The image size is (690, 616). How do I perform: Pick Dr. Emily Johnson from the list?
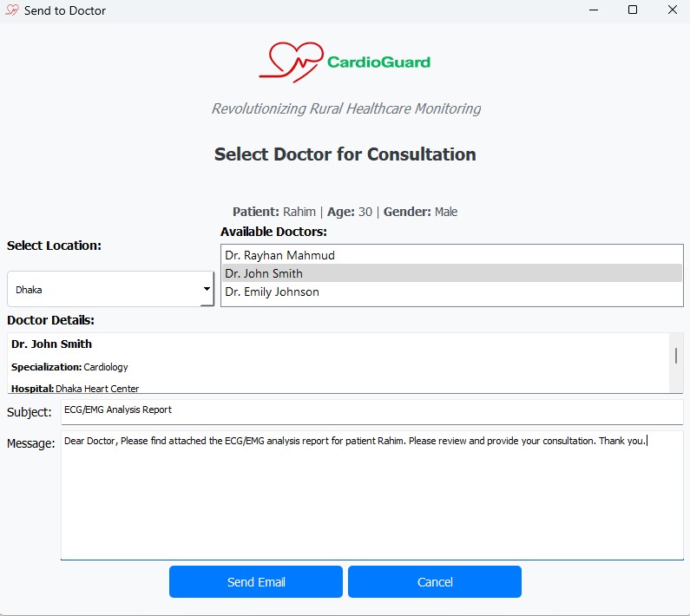click(x=272, y=292)
